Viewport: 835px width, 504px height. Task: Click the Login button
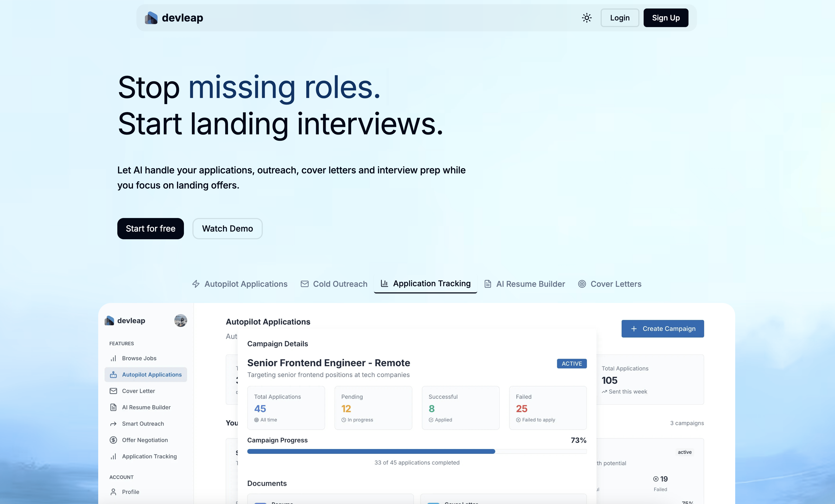(619, 18)
